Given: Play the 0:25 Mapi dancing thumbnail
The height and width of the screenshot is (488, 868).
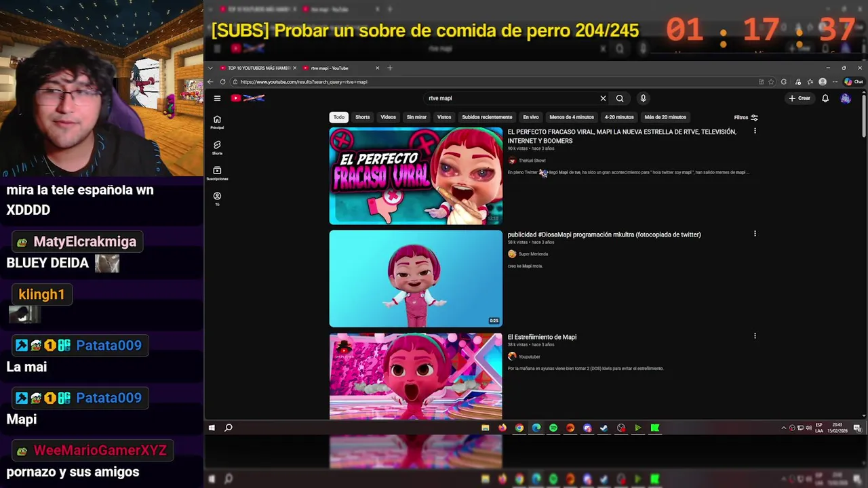Looking at the screenshot, I should [x=416, y=279].
